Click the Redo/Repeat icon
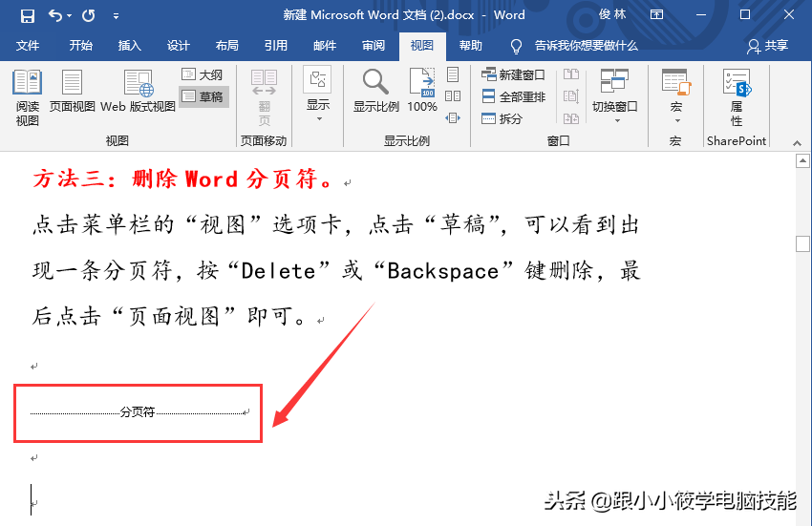The height and width of the screenshot is (526, 812). (89, 15)
